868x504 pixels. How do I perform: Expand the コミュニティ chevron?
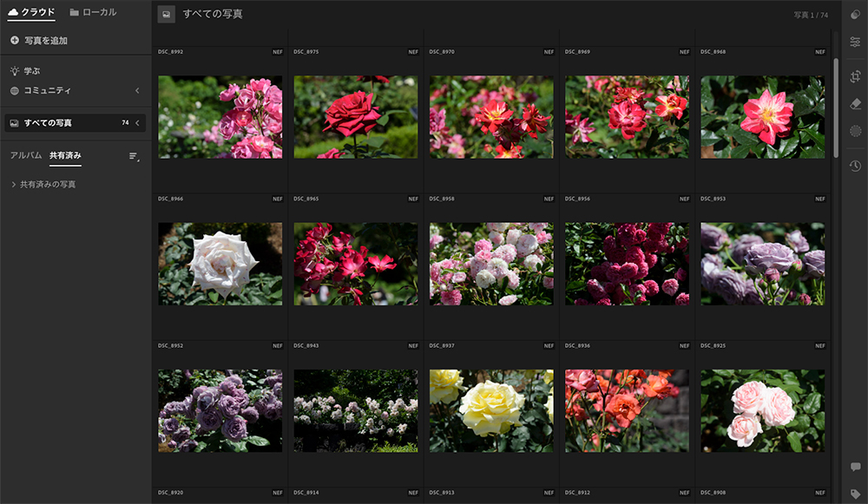(x=137, y=91)
